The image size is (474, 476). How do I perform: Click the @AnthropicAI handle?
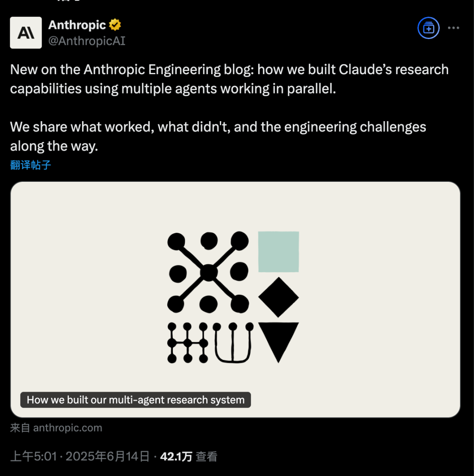(86, 41)
